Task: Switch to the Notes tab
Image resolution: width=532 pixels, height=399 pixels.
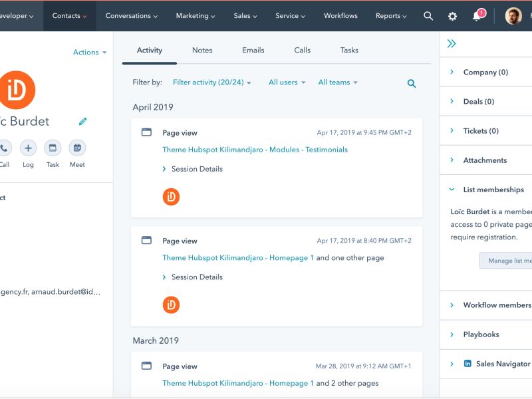Action: pyautogui.click(x=202, y=51)
